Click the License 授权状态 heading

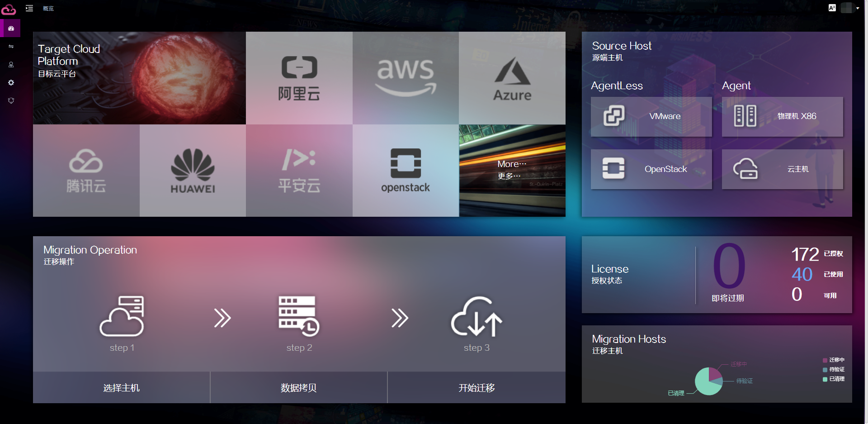[609, 274]
